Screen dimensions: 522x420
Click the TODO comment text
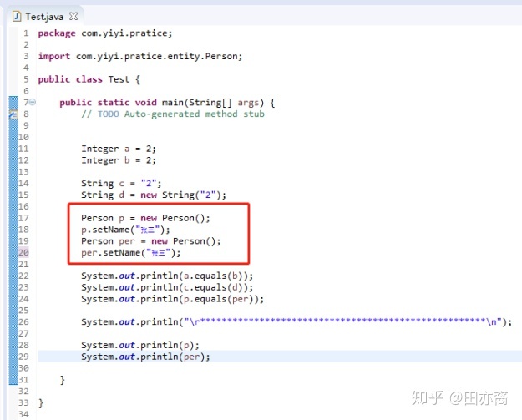[x=173, y=114]
